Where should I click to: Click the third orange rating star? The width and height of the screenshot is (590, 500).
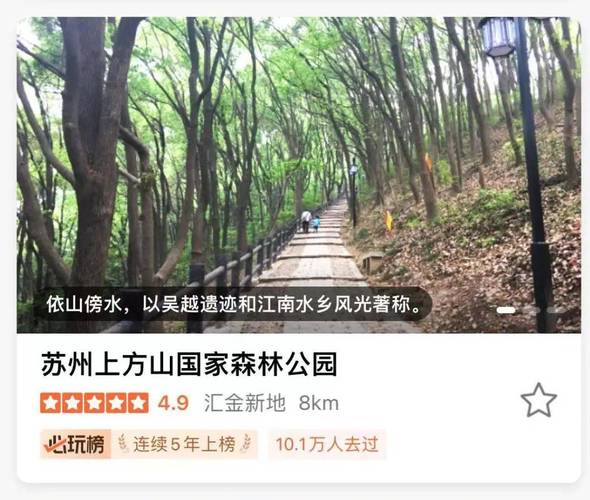94,403
